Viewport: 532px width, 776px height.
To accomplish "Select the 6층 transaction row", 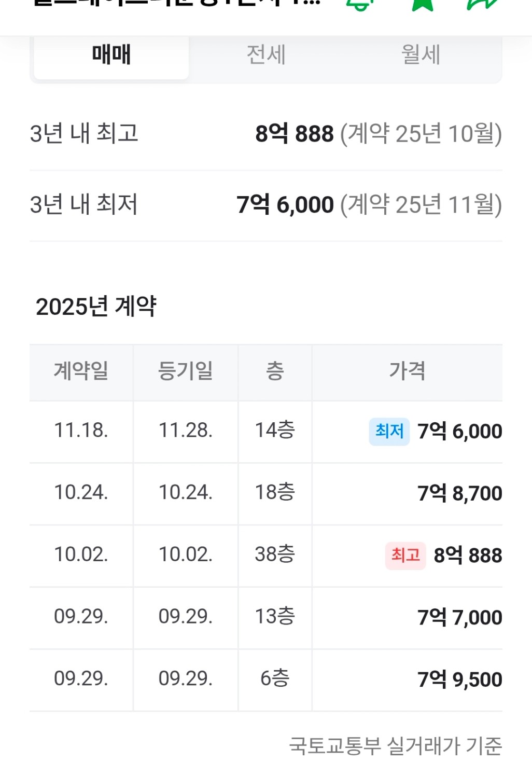I will click(274, 678).
